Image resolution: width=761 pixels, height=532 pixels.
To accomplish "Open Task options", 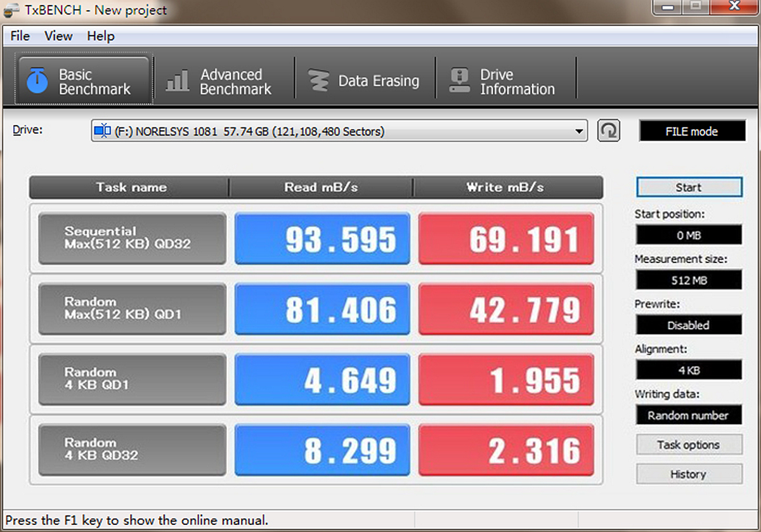I will click(x=689, y=444).
